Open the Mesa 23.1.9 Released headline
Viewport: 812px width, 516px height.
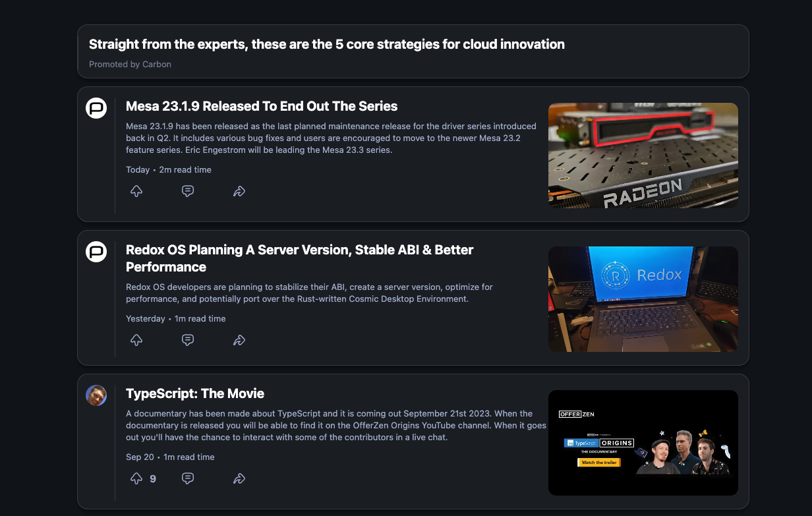[x=262, y=106]
